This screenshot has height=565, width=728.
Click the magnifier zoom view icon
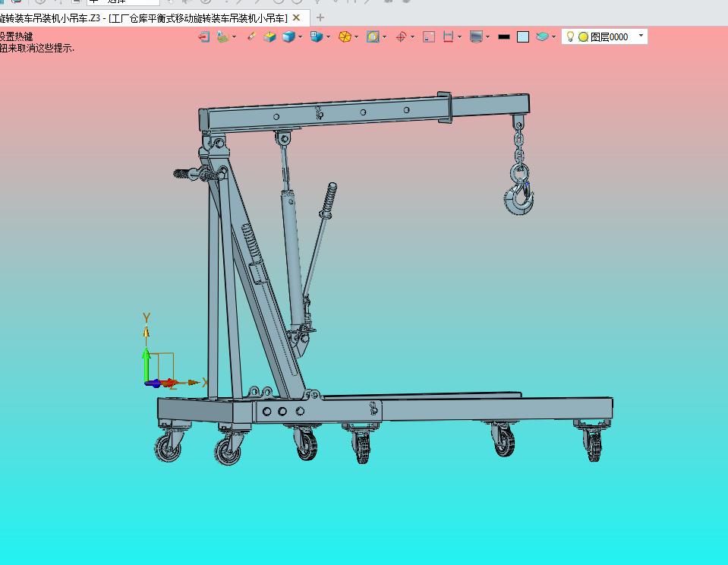point(373,36)
